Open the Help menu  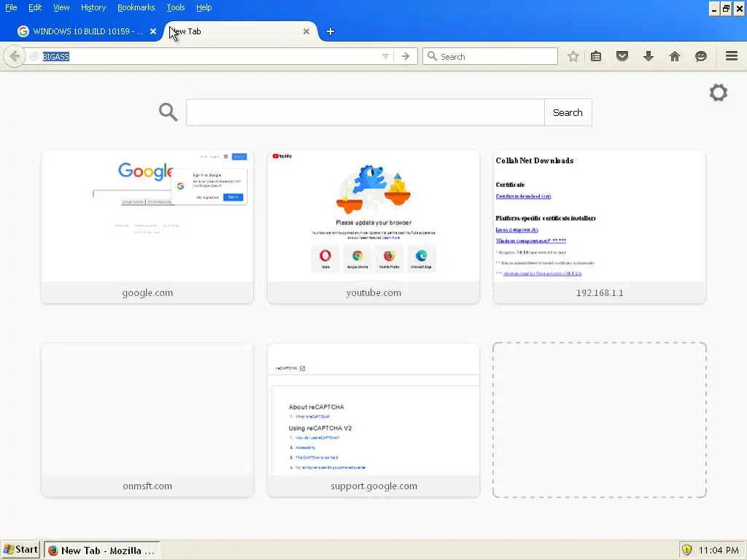tap(204, 7)
